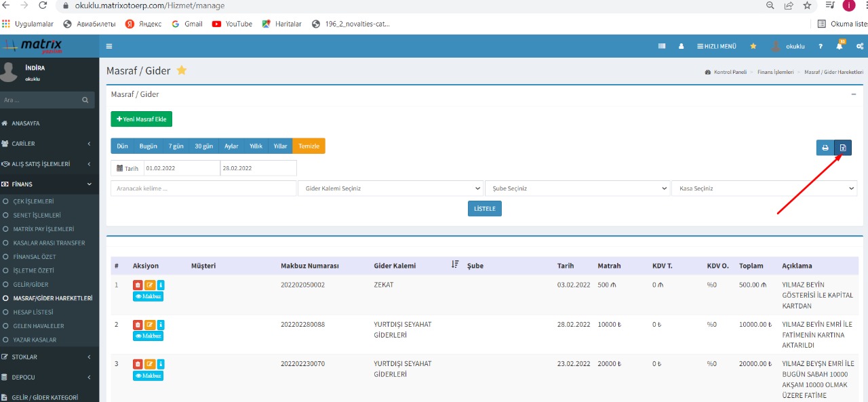Viewport: 868px width, 402px height.
Task: Collapse the Masraf / Gider panel
Action: 854,94
